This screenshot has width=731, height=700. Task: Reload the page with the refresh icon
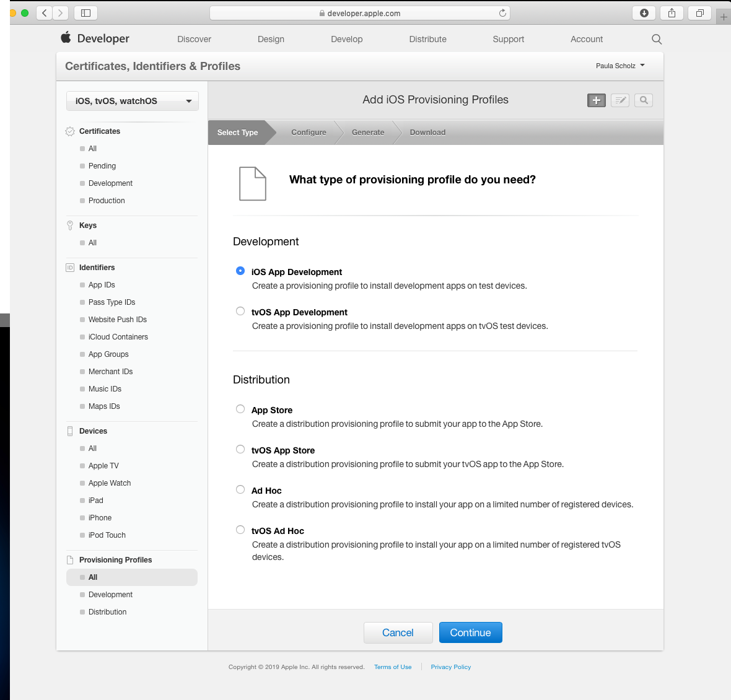(502, 13)
